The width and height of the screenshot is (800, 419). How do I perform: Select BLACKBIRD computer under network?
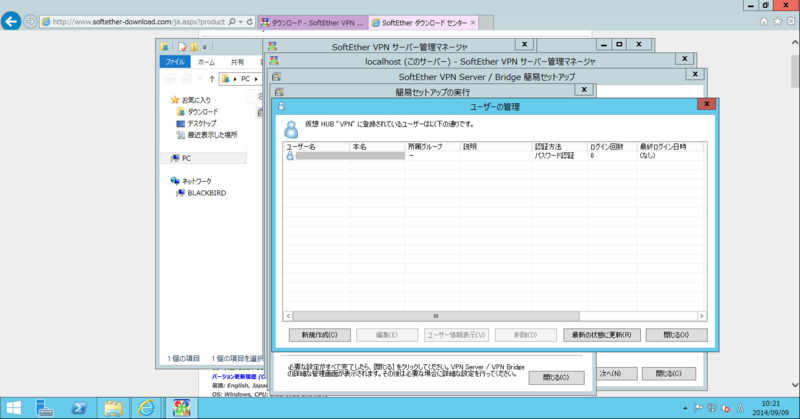click(x=206, y=193)
